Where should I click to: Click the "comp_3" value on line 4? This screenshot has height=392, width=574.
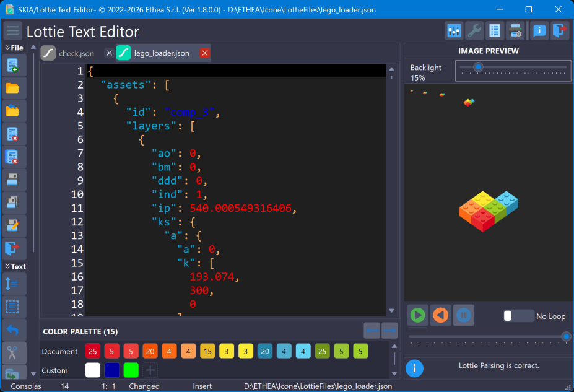click(189, 112)
